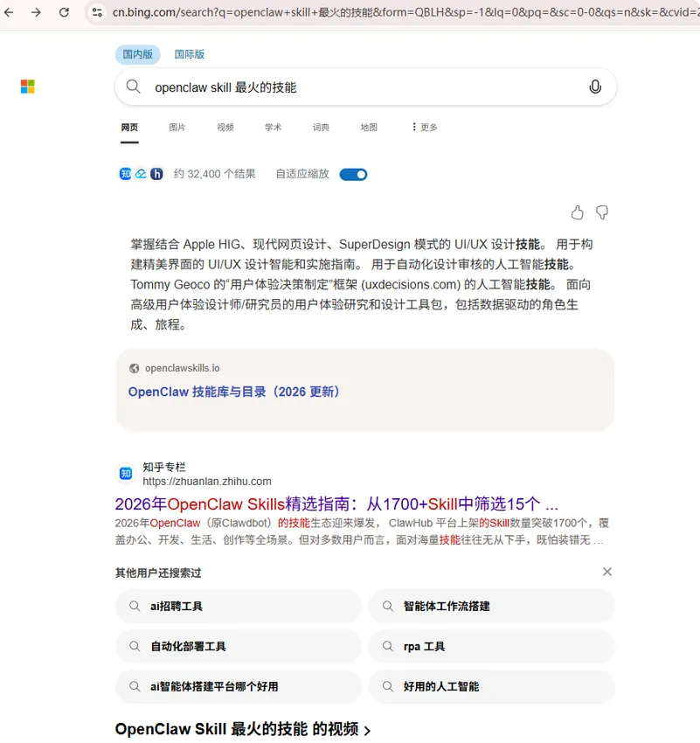The image size is (700, 743).
Task: Open site info icon in address bar
Action: click(97, 12)
